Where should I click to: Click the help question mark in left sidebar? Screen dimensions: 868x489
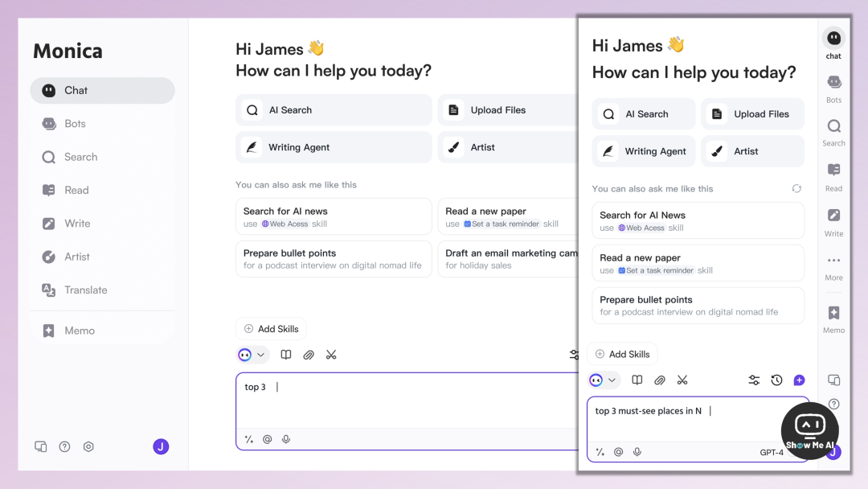coord(65,446)
